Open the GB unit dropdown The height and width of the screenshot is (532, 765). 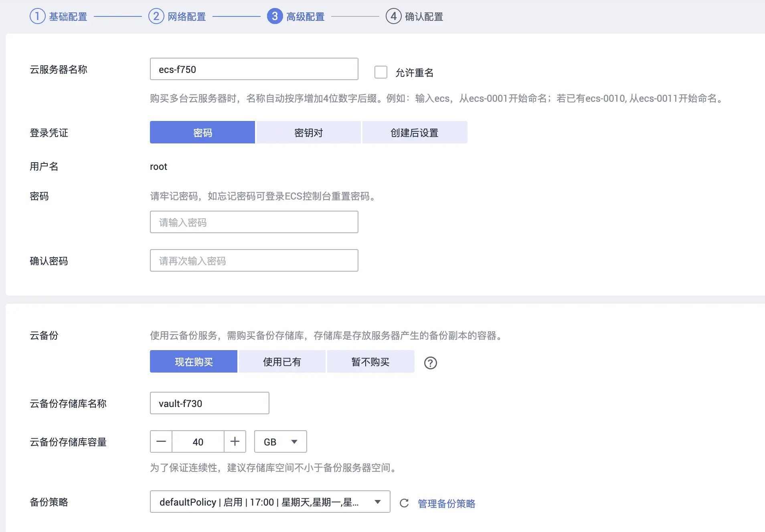pyautogui.click(x=280, y=441)
